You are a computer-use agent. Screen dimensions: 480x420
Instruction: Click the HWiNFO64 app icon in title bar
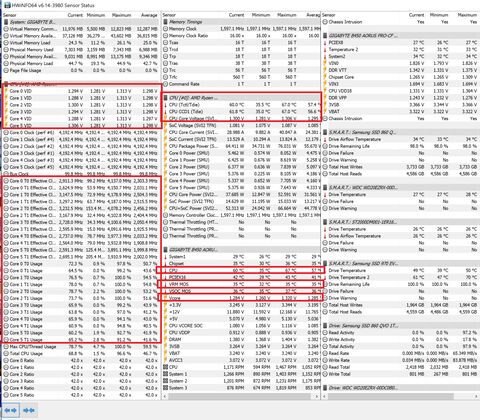click(7, 5)
